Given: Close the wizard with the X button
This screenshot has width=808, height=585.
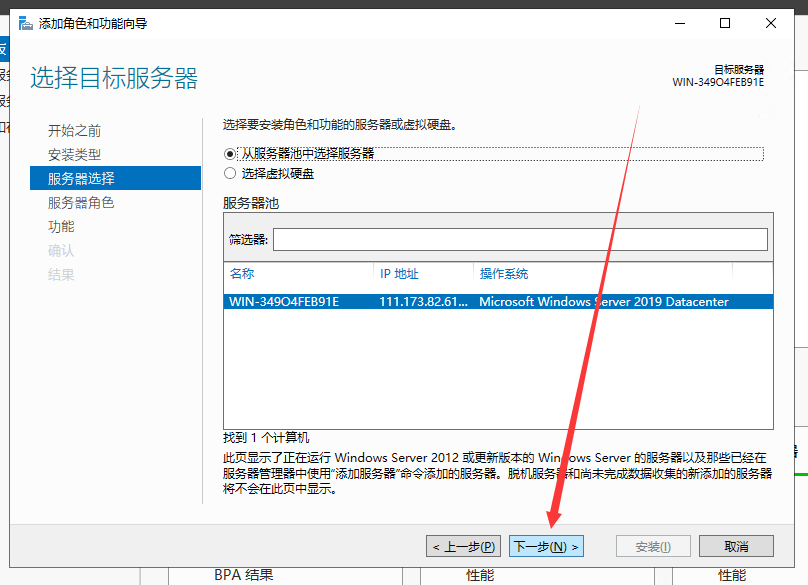Looking at the screenshot, I should coord(772,23).
